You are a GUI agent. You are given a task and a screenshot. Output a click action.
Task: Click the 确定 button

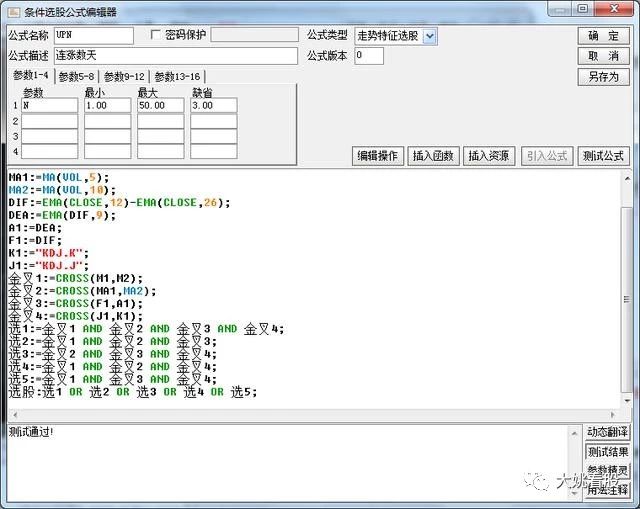pos(603,36)
